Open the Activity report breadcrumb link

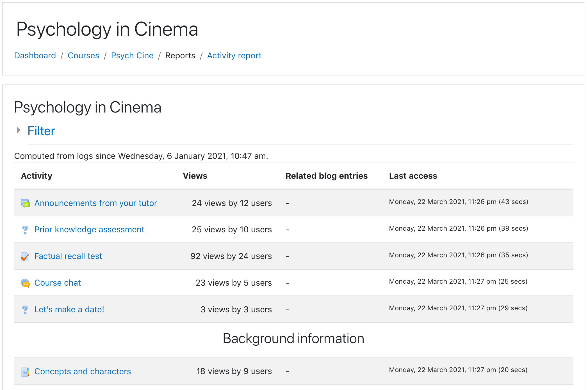pos(234,56)
